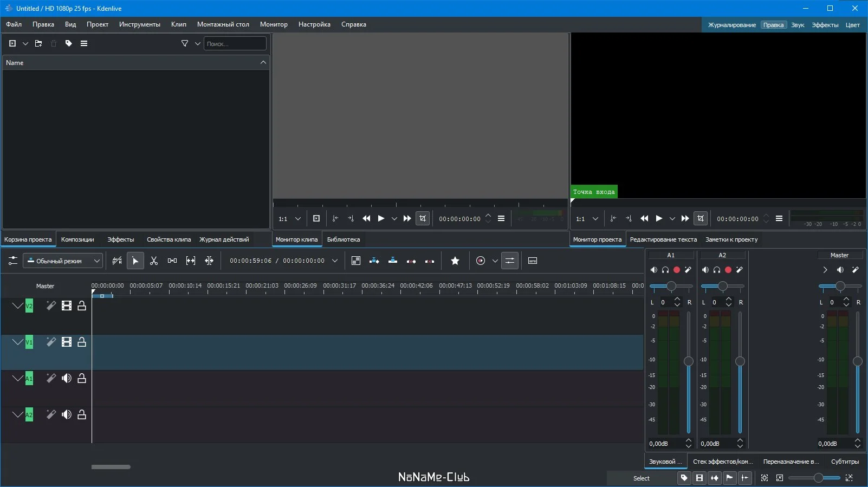Click the 'Эффекты' workspace layout button
Screen dimensions: 868x487
(825, 25)
